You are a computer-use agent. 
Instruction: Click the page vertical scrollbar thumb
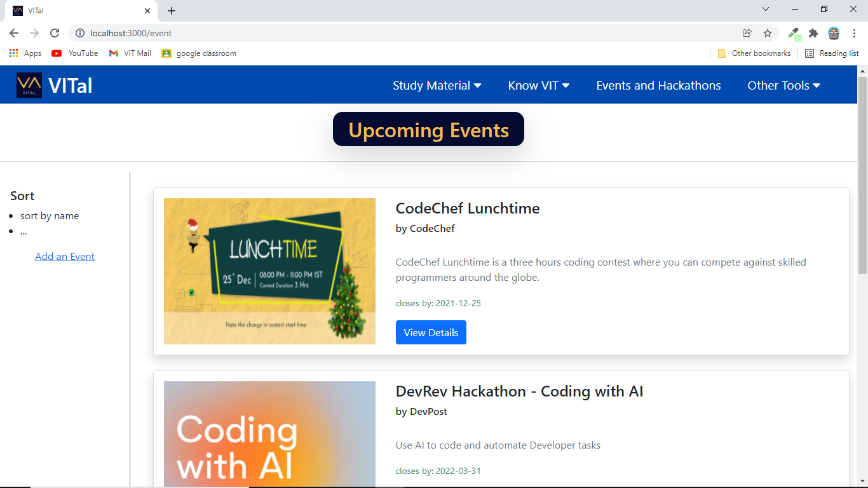pos(862,175)
